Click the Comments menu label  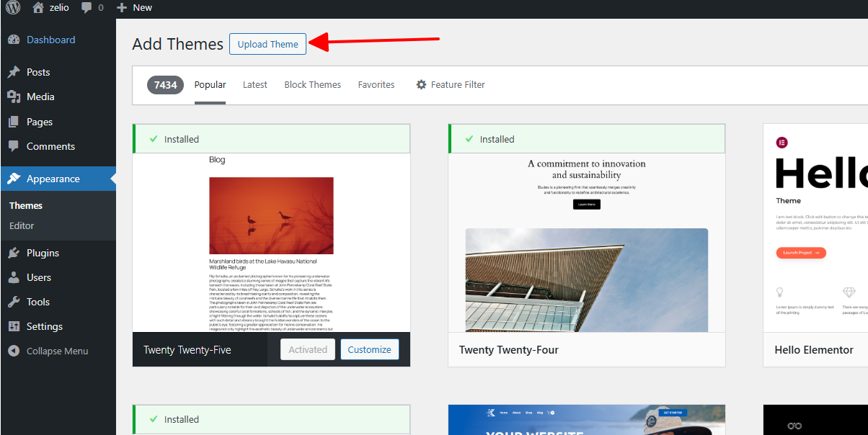coord(50,146)
